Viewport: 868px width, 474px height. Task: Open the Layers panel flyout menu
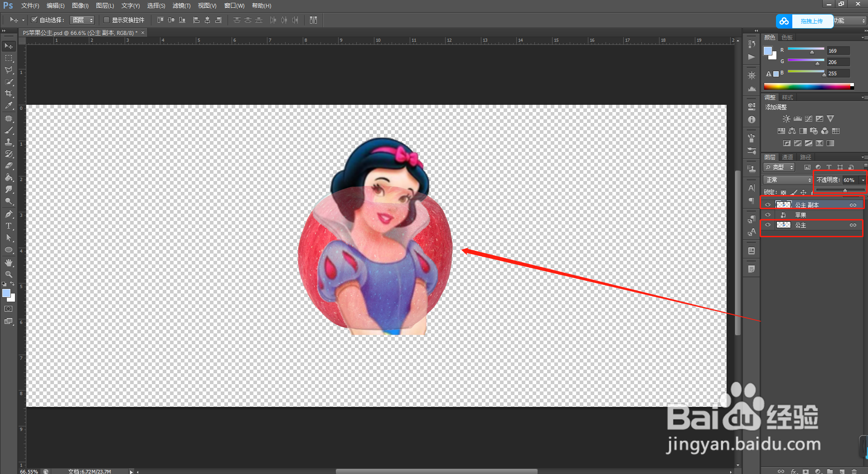pos(864,157)
